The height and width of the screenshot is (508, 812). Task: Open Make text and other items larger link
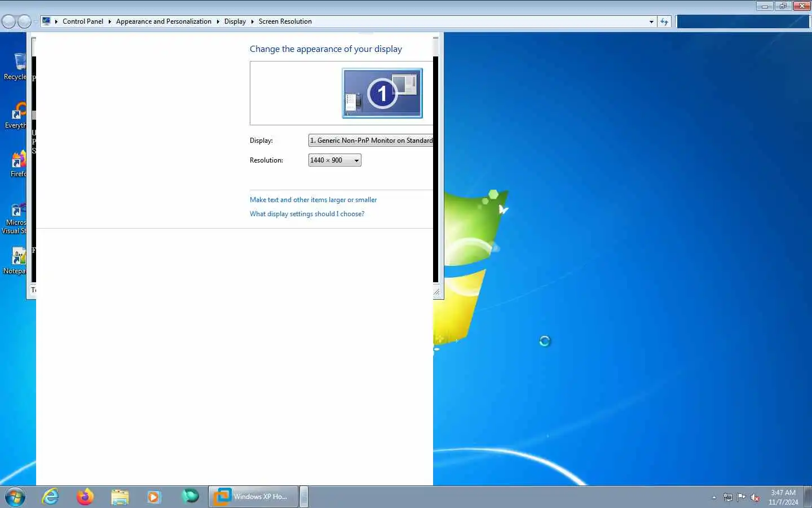pos(313,200)
